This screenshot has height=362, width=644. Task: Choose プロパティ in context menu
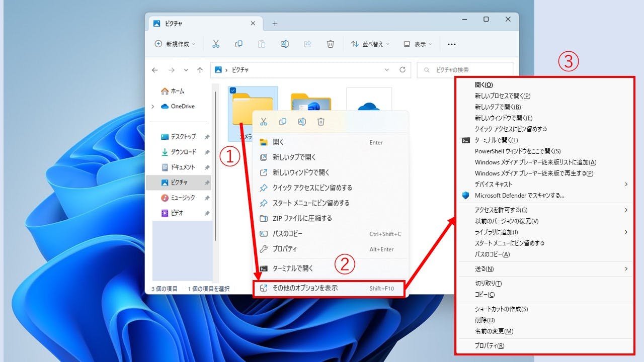pos(330,249)
